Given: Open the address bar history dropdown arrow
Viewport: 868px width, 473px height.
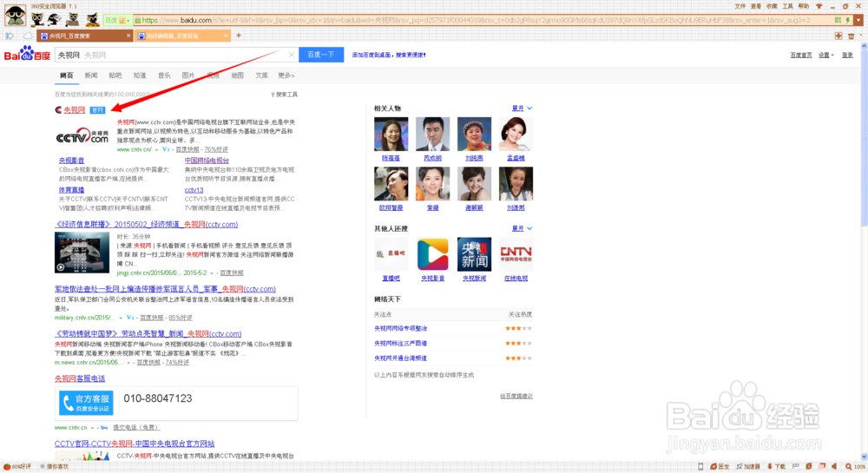Looking at the screenshot, I should click(858, 20).
